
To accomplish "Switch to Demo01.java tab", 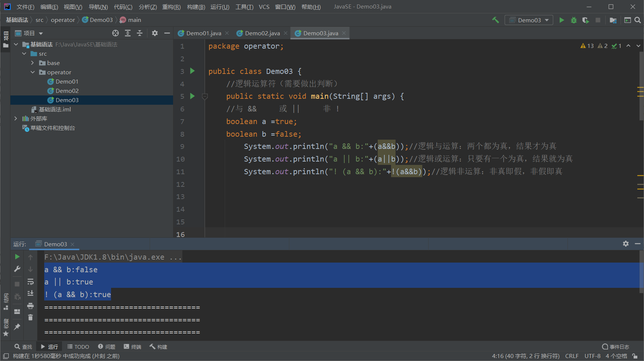I will pyautogui.click(x=204, y=33).
